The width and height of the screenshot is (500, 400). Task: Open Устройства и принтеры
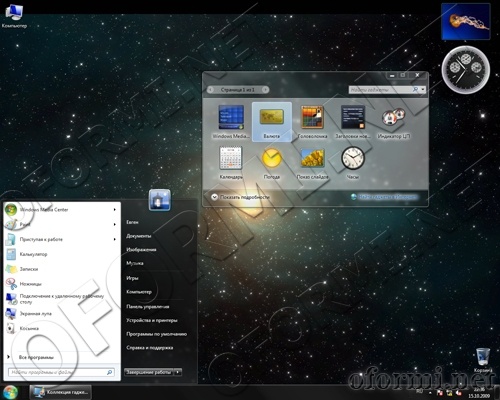tap(152, 320)
